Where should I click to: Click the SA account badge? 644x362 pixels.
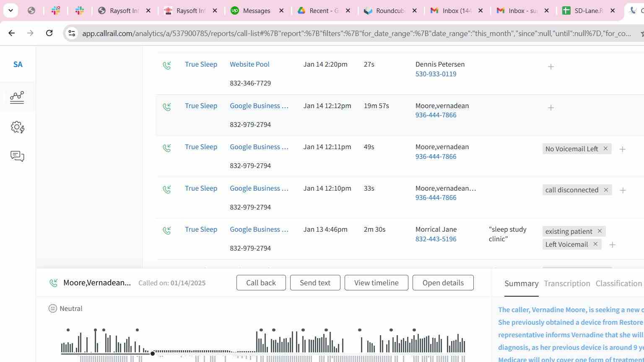coord(18,65)
